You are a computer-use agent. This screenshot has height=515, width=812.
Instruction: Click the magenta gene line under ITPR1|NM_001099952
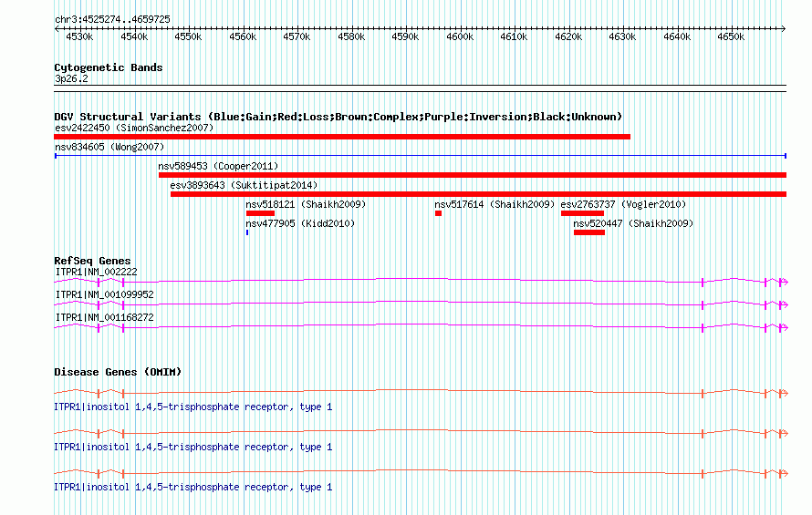click(x=421, y=304)
